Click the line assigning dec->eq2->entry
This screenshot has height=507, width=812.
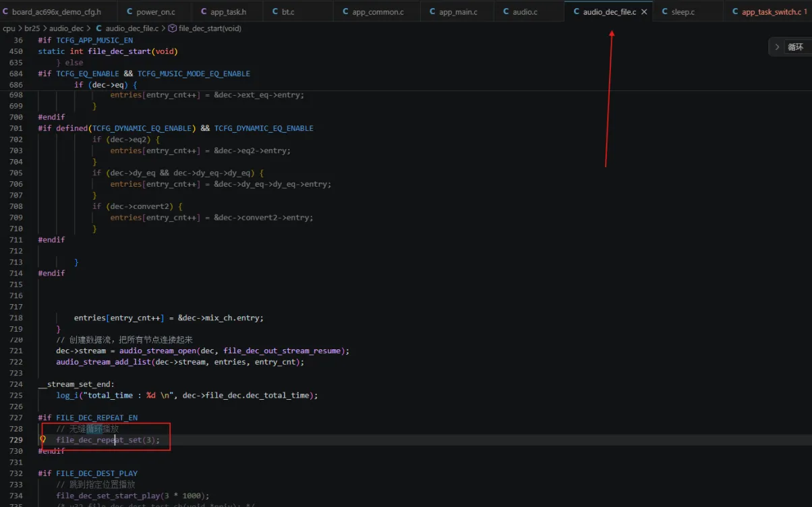(200, 150)
